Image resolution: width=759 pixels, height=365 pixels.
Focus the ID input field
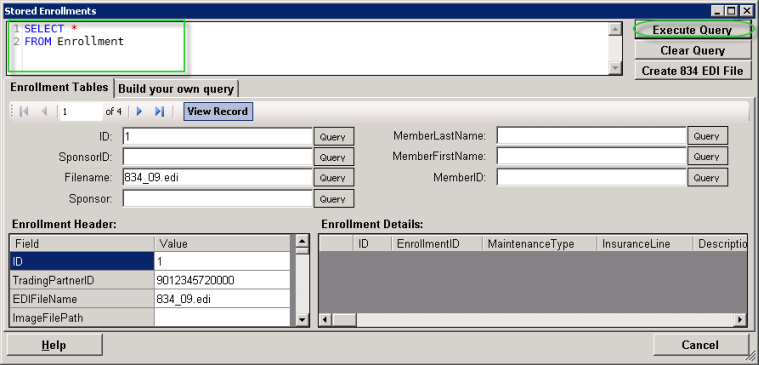[217, 137]
